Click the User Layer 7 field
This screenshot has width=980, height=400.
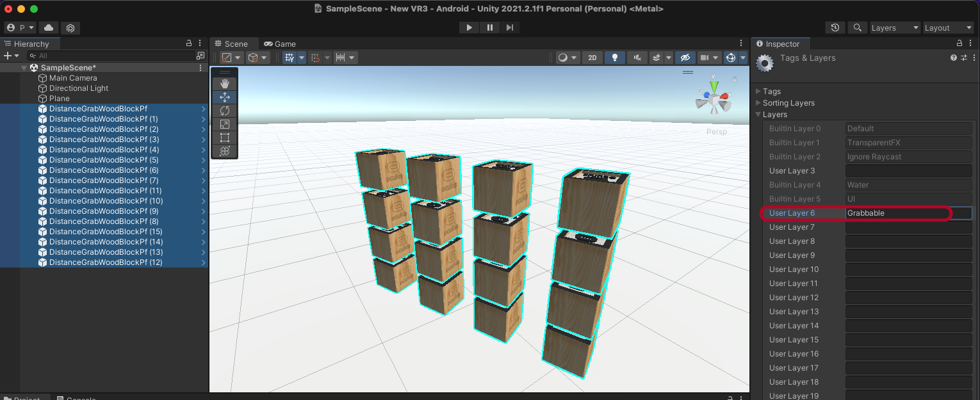(x=908, y=227)
